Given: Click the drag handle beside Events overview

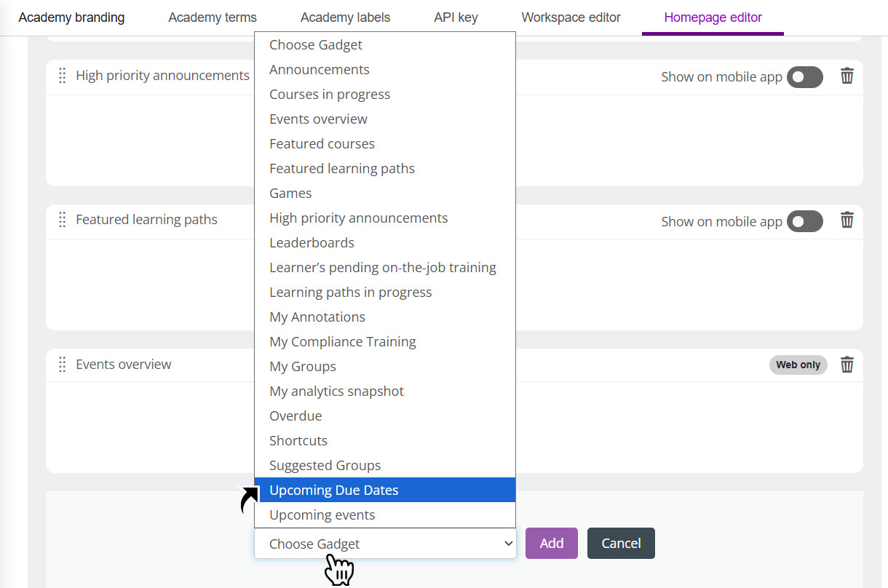Looking at the screenshot, I should click(x=62, y=364).
